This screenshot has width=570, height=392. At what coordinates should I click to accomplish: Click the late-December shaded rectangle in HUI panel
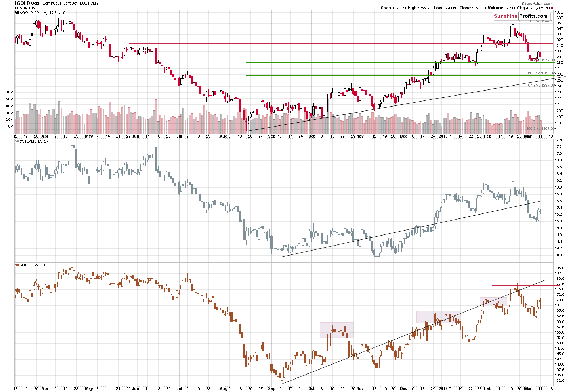[439, 317]
